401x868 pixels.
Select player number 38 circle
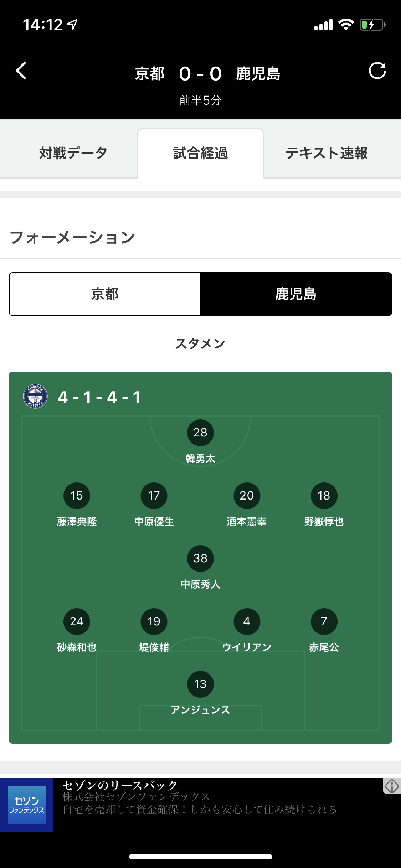pyautogui.click(x=200, y=558)
